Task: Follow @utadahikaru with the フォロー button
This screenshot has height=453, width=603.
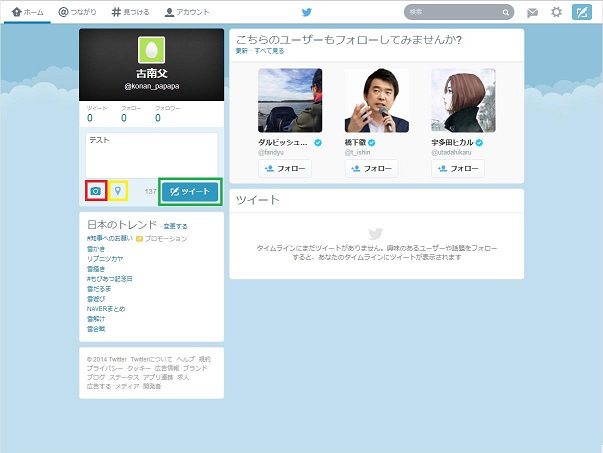Action: click(x=458, y=168)
